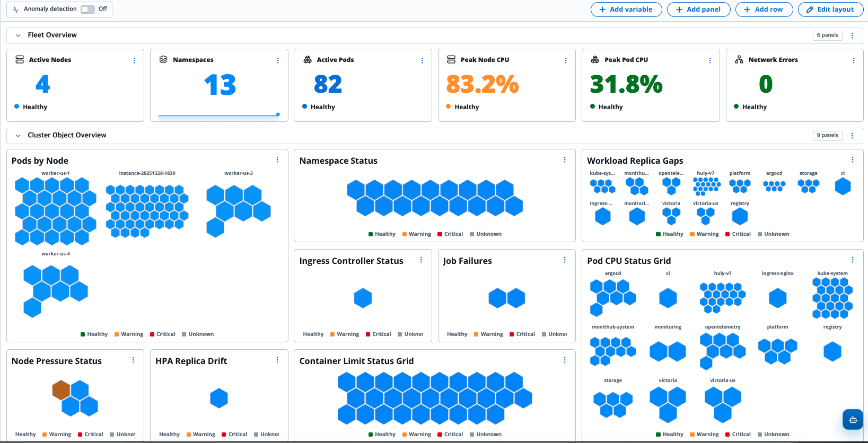Image resolution: width=868 pixels, height=443 pixels.
Task: Collapse the Fleet Overview row
Action: click(x=18, y=36)
